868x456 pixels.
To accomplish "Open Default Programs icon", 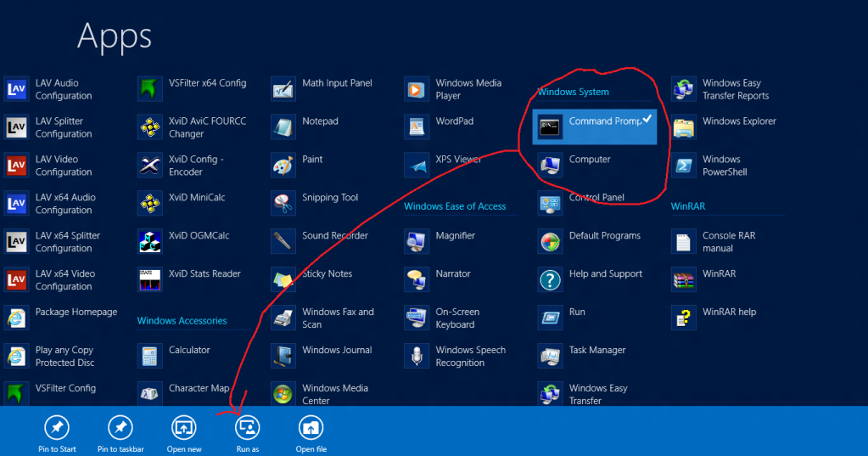I will pyautogui.click(x=550, y=242).
